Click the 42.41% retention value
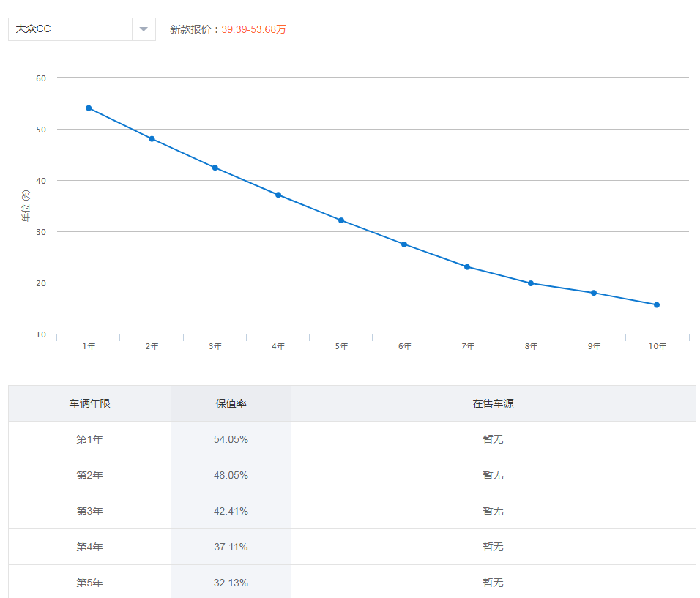The width and height of the screenshot is (700, 598). coord(231,511)
